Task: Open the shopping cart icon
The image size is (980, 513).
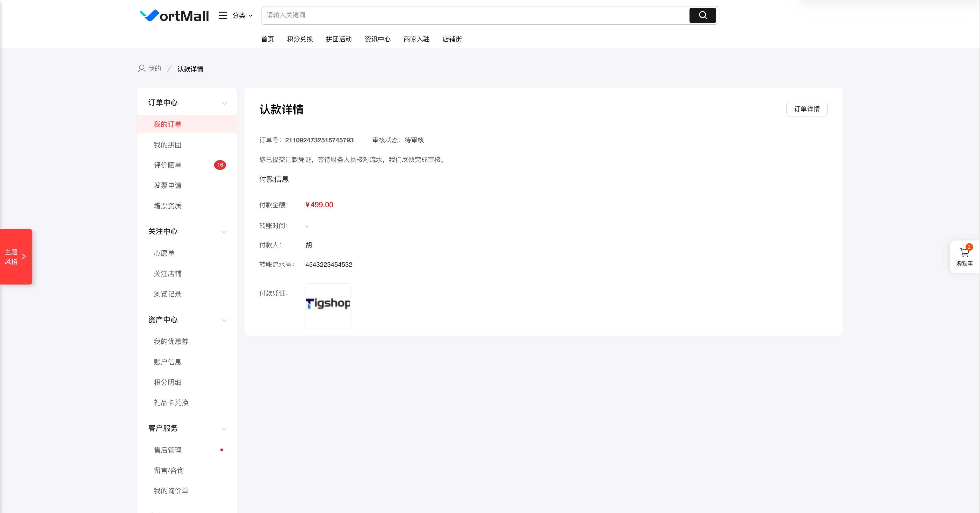Action: click(964, 252)
